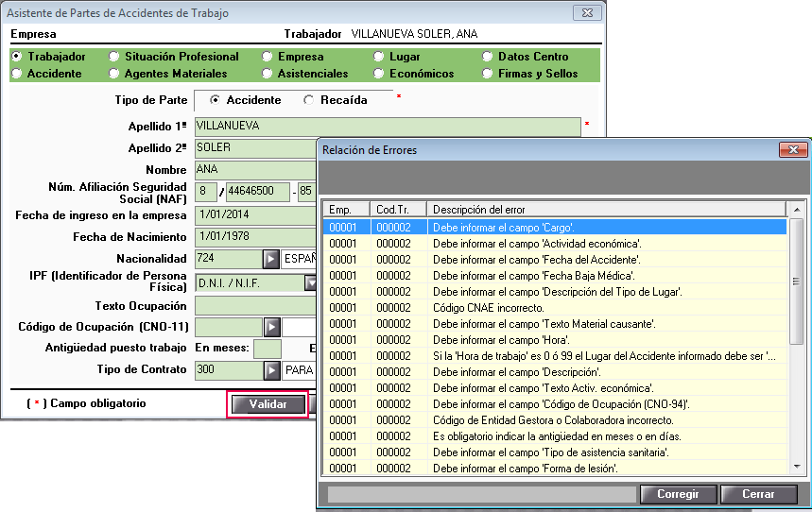
Task: Select error 'Código CNAE incorrecto'
Action: coord(555,308)
